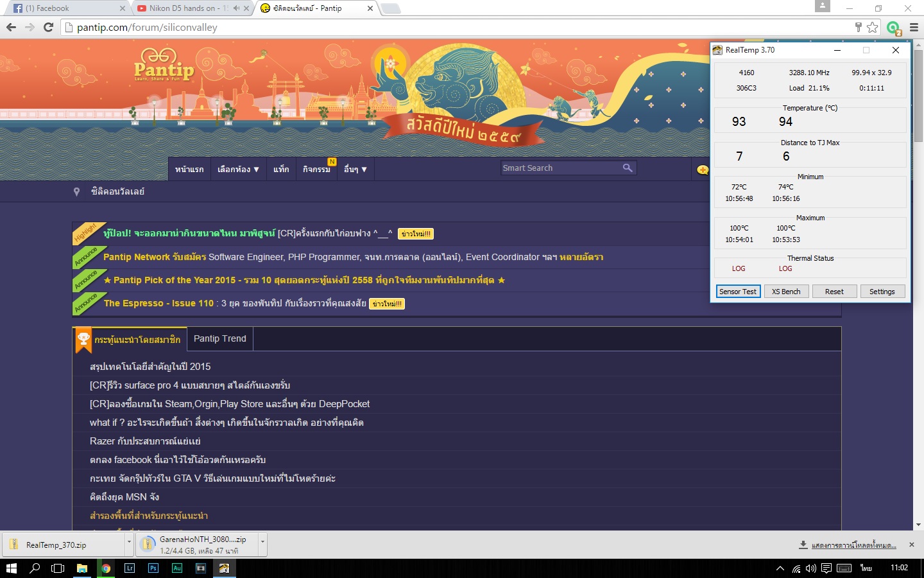Switch to the Pantip Trend tab
The image size is (924, 578).
pyautogui.click(x=220, y=338)
